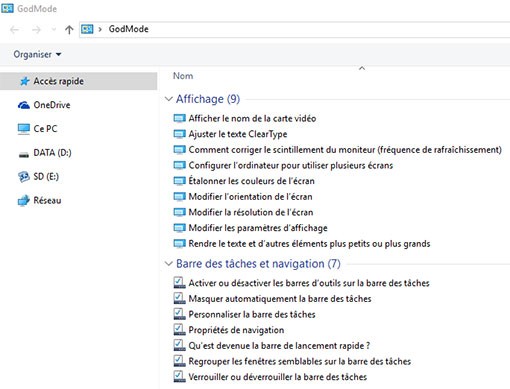Click GodMode in the address path
Viewport: 510px width, 389px height.
click(128, 29)
